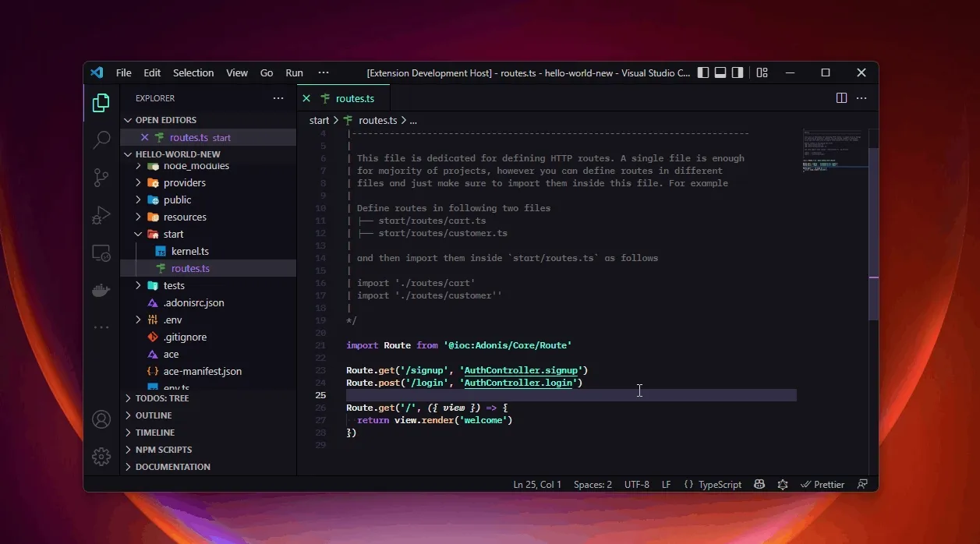Screen dimensions: 980x544
Task: Open the Remote Explorer icon
Action: pyautogui.click(x=101, y=253)
